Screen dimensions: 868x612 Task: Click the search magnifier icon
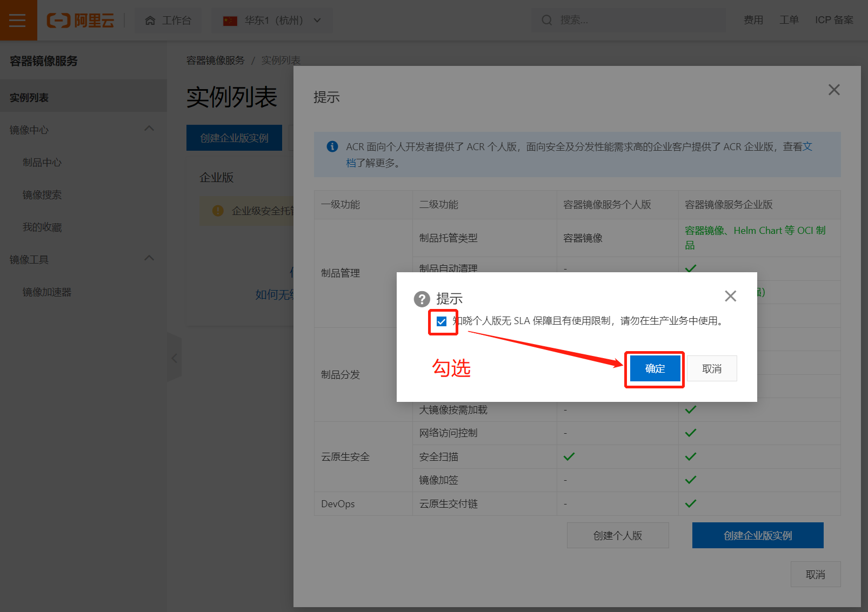coord(547,20)
